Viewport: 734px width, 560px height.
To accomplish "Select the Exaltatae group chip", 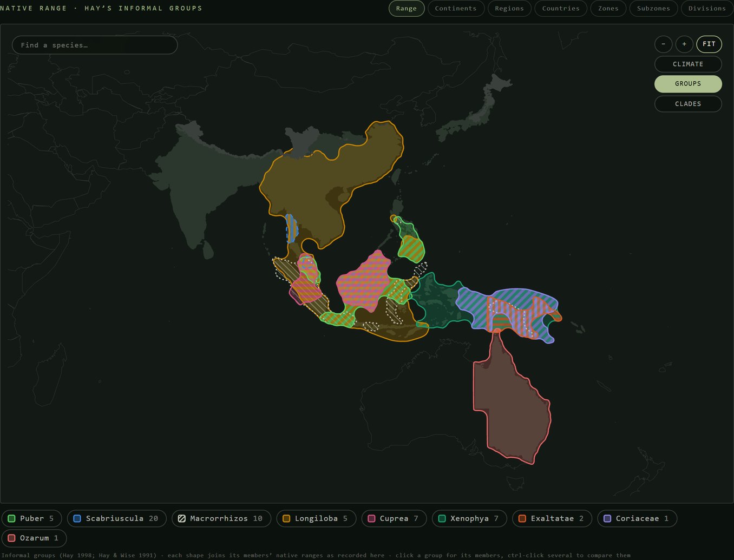I will (x=552, y=518).
